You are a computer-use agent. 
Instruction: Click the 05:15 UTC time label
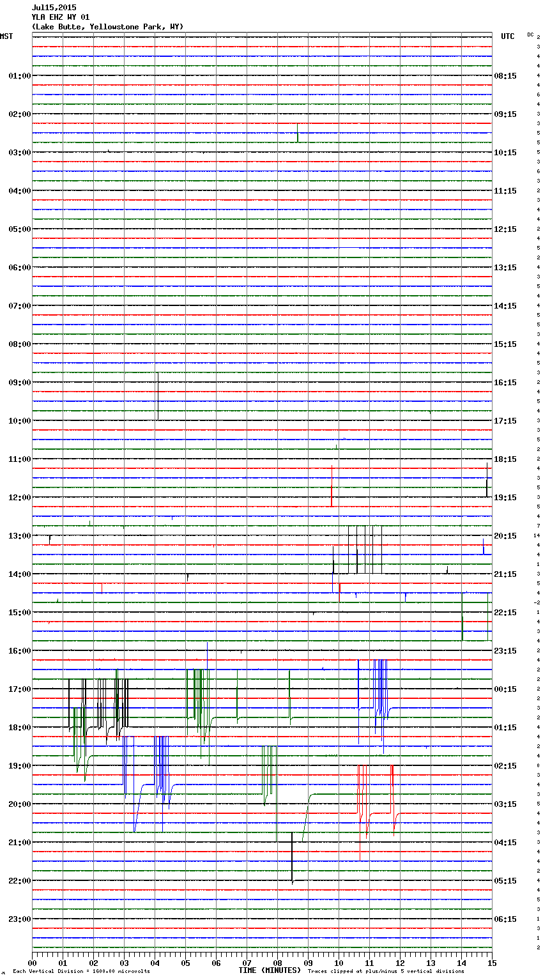point(505,881)
